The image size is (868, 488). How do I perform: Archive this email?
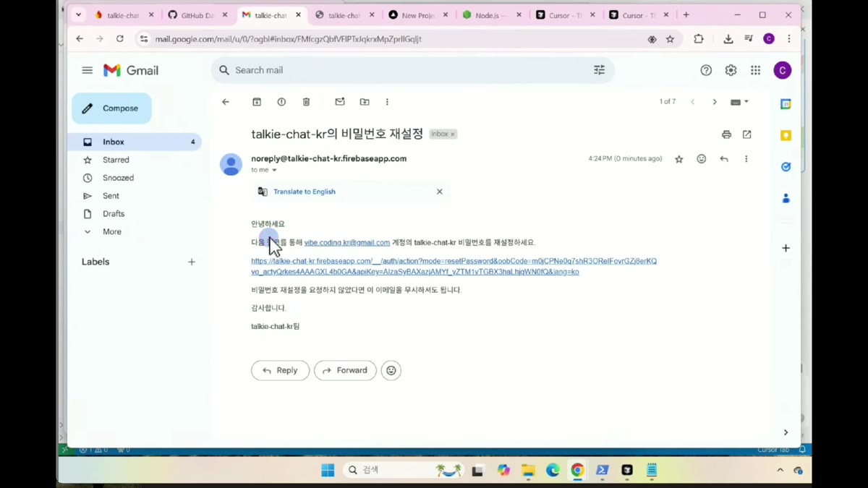pyautogui.click(x=257, y=102)
